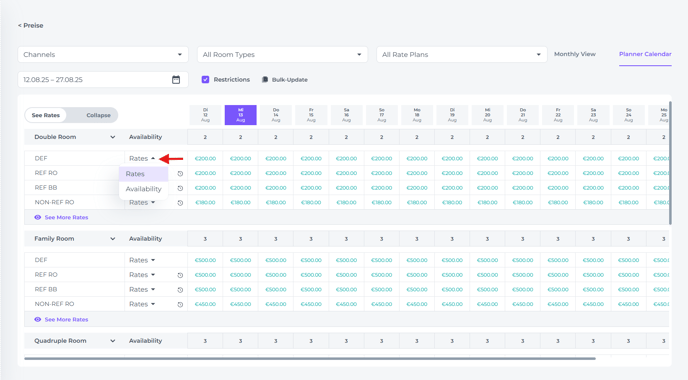Open Rates dropdown for Family Room NON-REF RO
Screen dimensions: 688x380
[142, 304]
